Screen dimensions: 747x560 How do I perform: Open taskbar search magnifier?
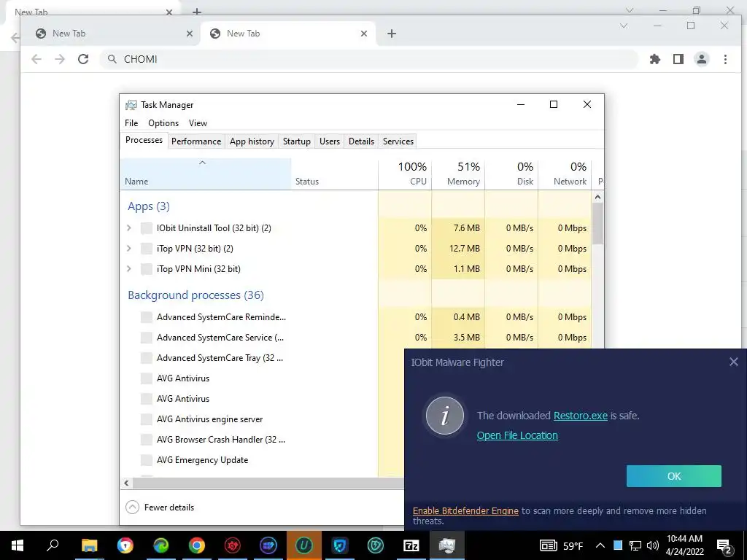(x=53, y=545)
